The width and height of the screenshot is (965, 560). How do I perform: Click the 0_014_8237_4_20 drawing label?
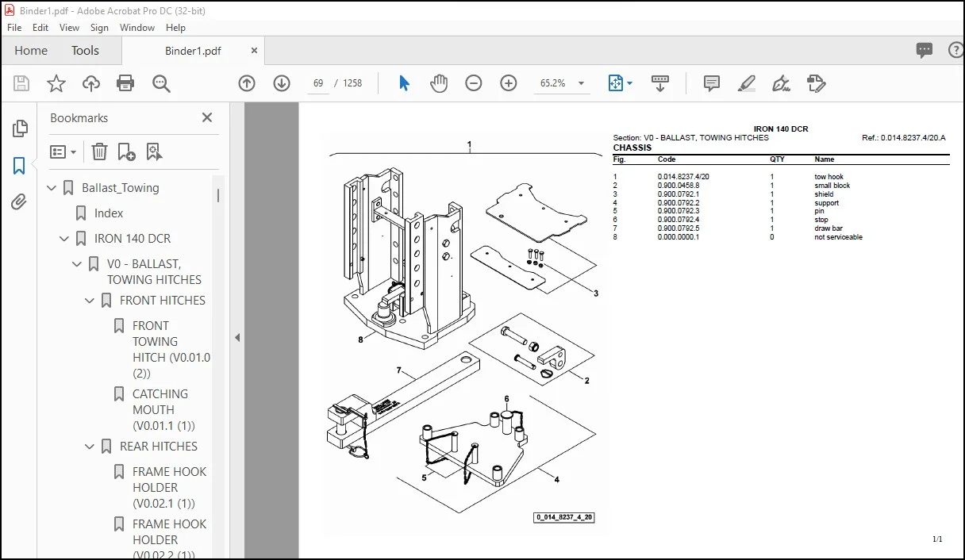[x=564, y=517]
